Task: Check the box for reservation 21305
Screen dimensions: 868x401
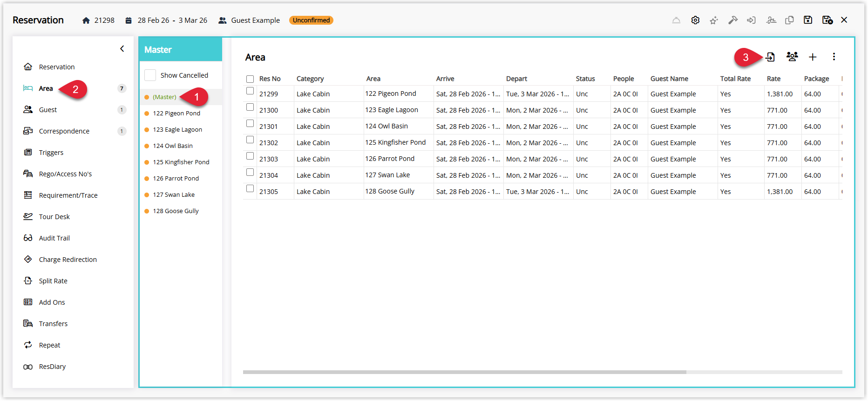Action: (250, 189)
